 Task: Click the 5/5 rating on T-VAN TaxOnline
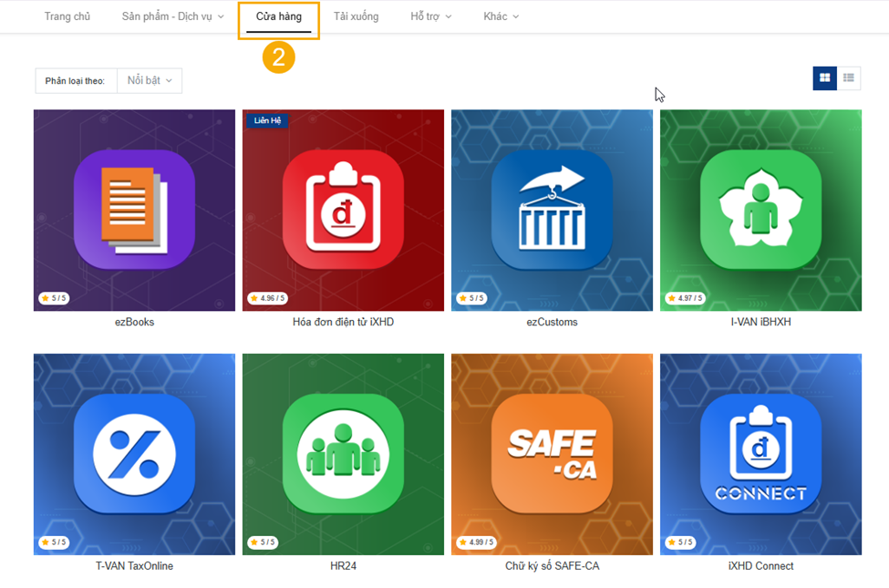point(54,542)
